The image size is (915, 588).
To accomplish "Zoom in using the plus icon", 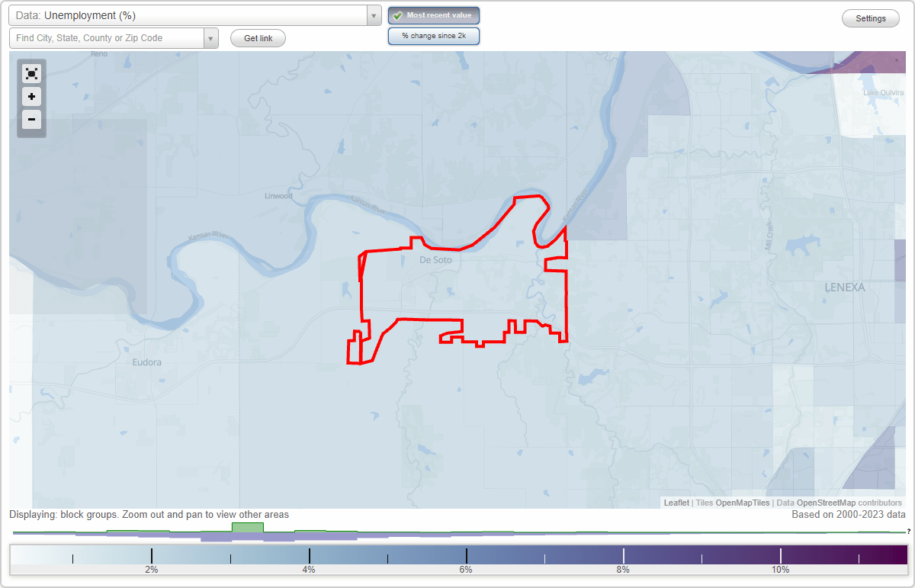I will (31, 97).
